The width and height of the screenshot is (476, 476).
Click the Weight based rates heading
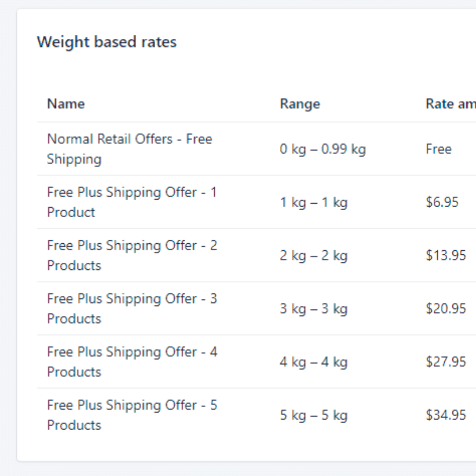tap(107, 41)
